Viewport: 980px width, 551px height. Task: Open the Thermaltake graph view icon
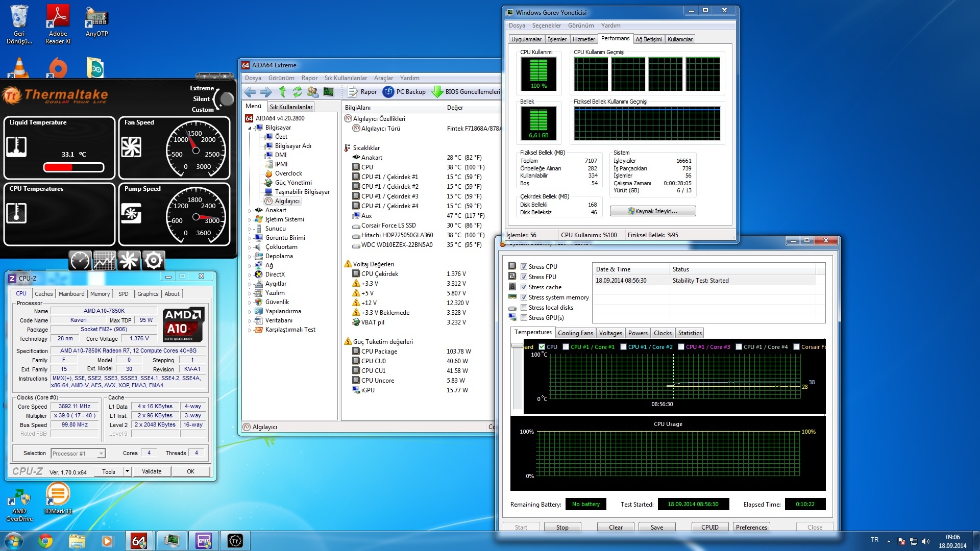click(104, 261)
